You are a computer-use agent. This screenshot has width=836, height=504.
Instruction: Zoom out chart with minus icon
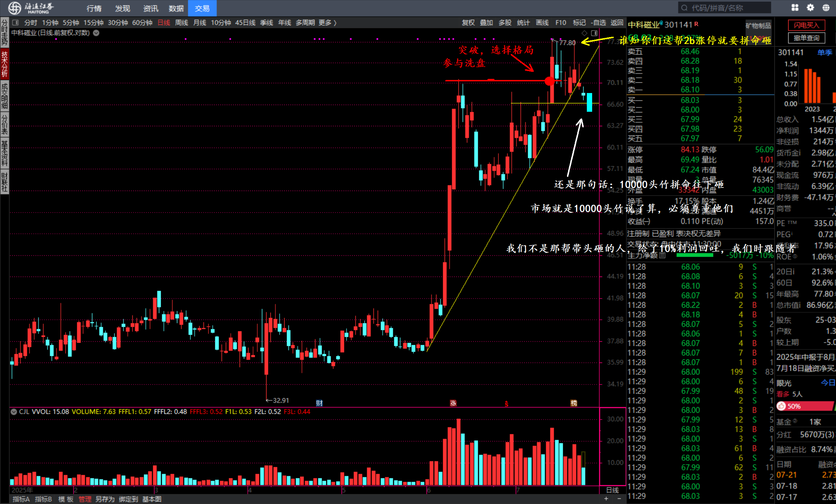pos(619,499)
